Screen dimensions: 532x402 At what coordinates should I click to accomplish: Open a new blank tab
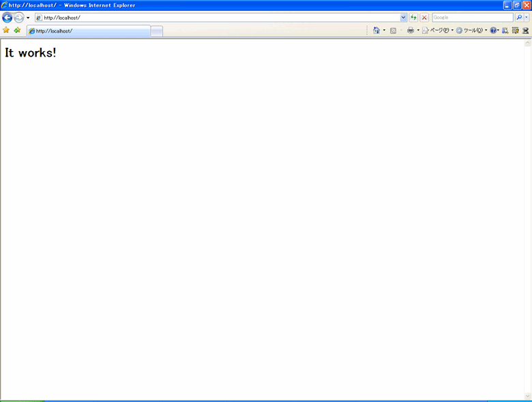pyautogui.click(x=156, y=31)
